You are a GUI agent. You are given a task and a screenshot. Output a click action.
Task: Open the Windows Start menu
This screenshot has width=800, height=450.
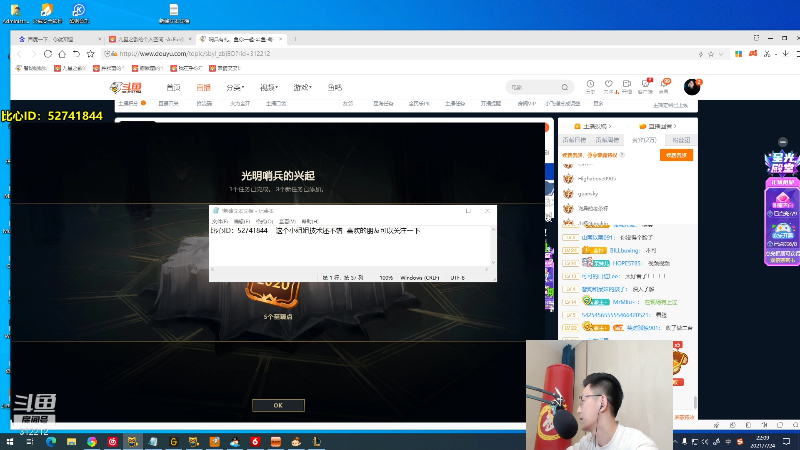(x=9, y=442)
